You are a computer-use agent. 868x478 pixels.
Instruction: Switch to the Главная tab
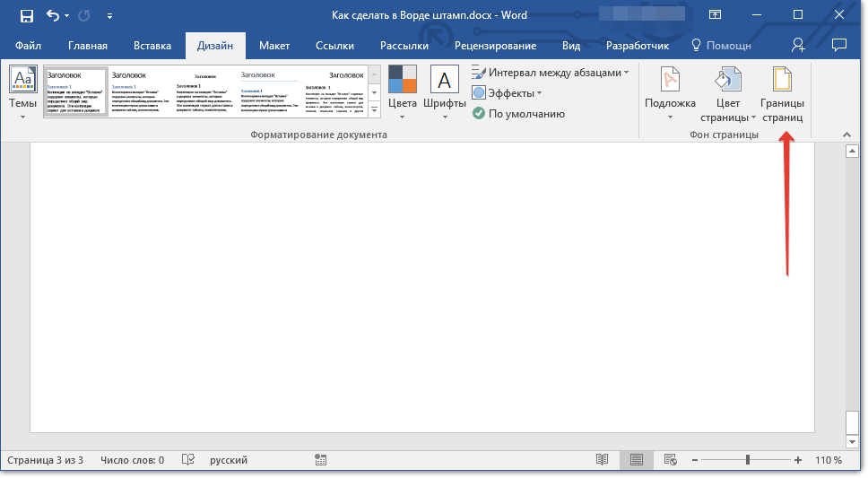(88, 46)
